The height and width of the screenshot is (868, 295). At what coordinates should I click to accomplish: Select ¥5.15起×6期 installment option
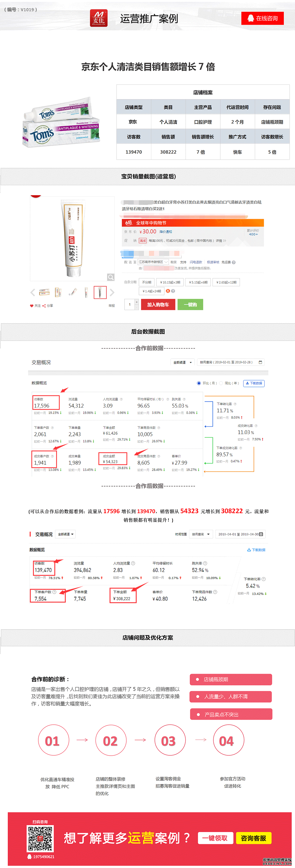click(198, 282)
